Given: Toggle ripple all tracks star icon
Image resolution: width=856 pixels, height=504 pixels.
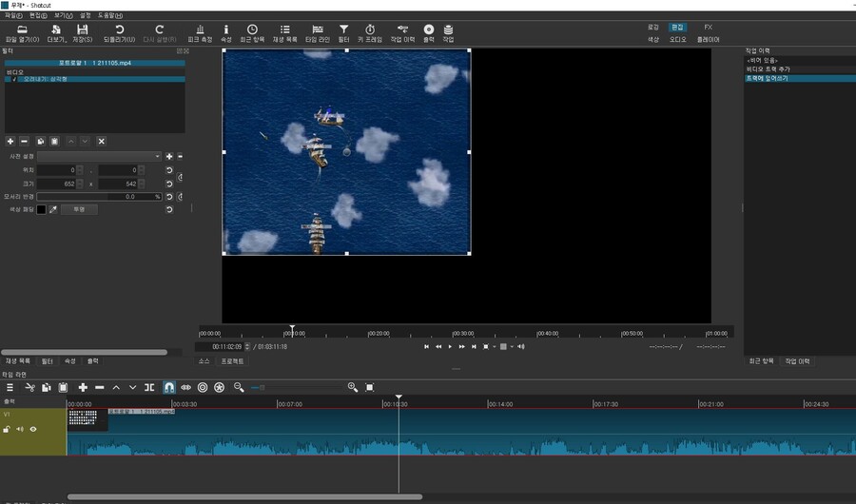Looking at the screenshot, I should [219, 387].
